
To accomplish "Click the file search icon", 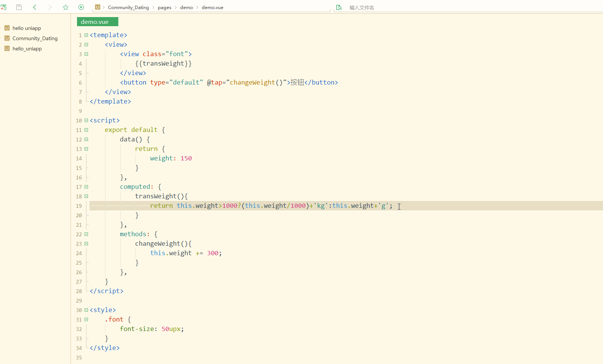I will tap(339, 7).
